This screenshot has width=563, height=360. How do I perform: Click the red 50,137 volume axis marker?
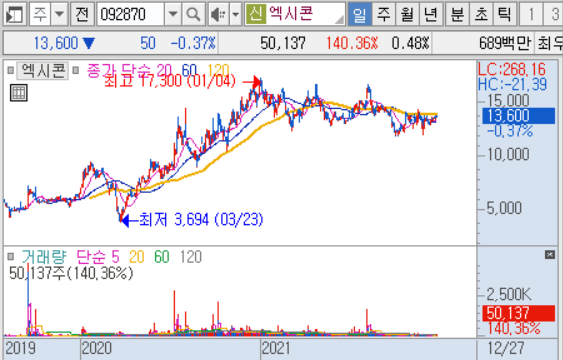518,313
